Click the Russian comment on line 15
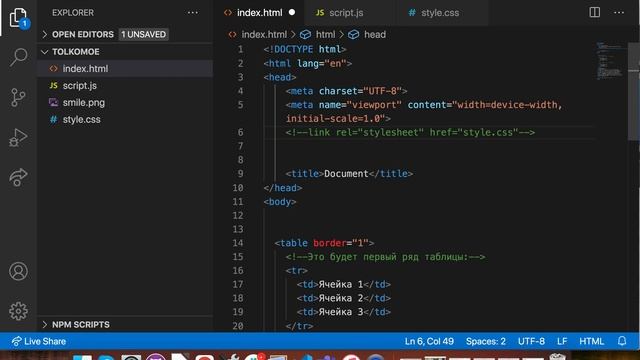 386,257
